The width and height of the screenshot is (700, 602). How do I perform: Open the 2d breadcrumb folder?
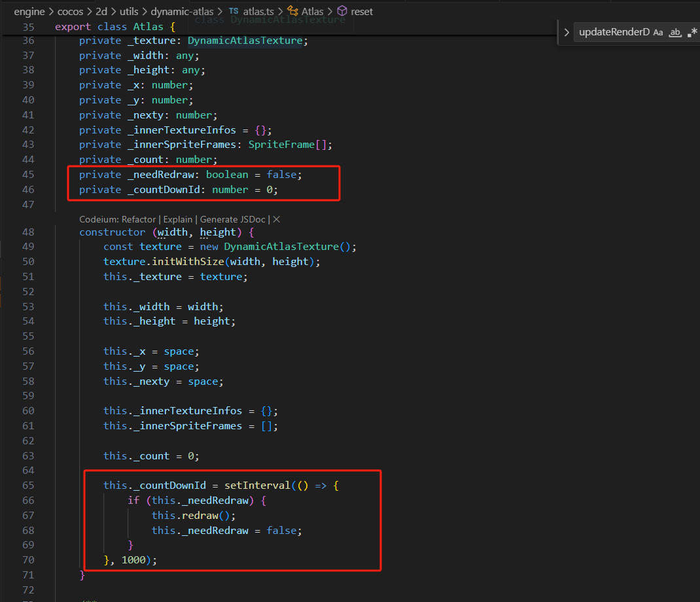tap(101, 12)
